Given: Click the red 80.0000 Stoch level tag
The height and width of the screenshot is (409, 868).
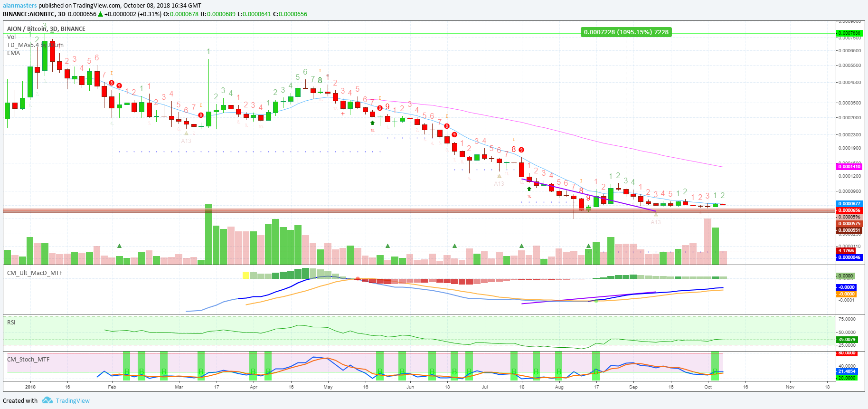Looking at the screenshot, I should click(846, 353).
